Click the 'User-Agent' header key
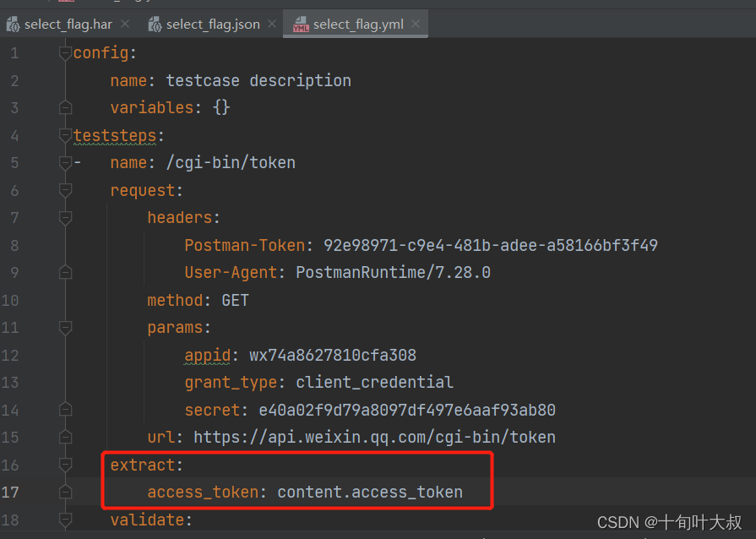The height and width of the screenshot is (539, 756). (x=231, y=272)
